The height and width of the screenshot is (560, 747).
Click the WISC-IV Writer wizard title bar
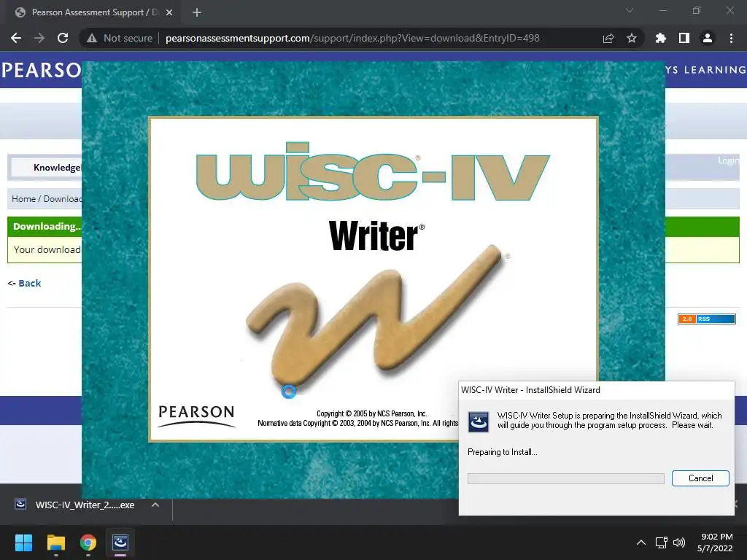coord(597,390)
